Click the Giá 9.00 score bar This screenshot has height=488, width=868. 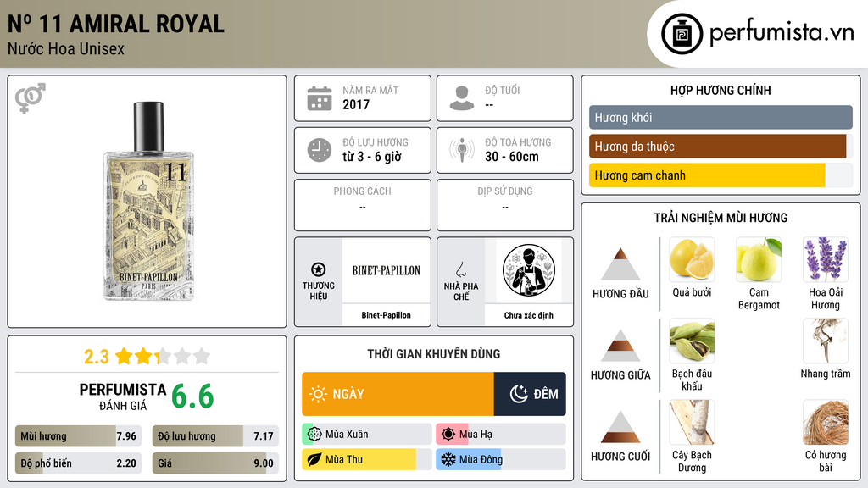pyautogui.click(x=215, y=463)
